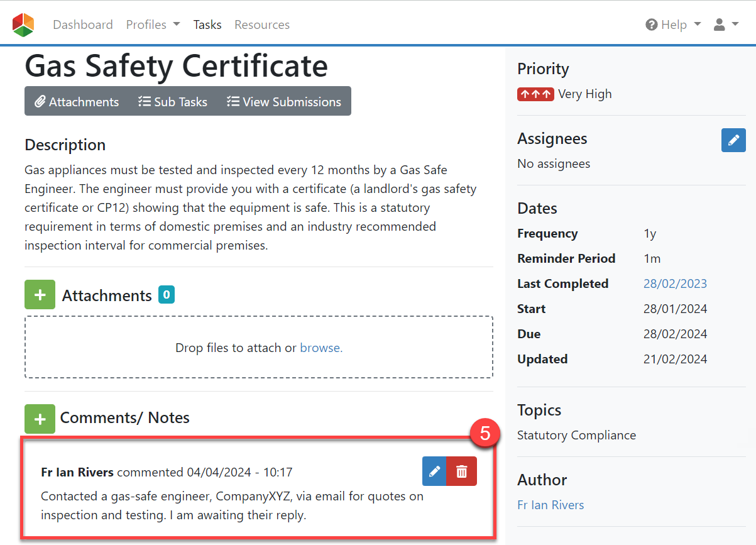Open the Attachments button under title
Image resolution: width=756 pixels, height=545 pixels.
[x=77, y=102]
